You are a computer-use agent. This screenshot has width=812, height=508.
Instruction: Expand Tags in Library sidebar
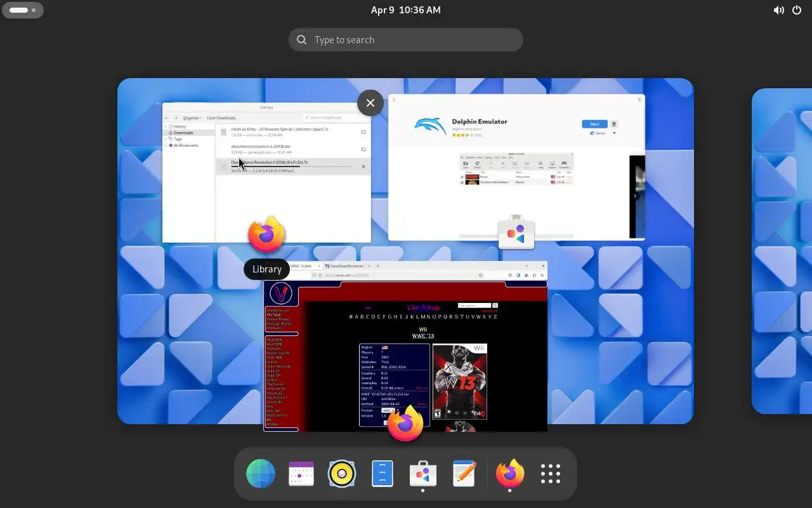point(167,139)
